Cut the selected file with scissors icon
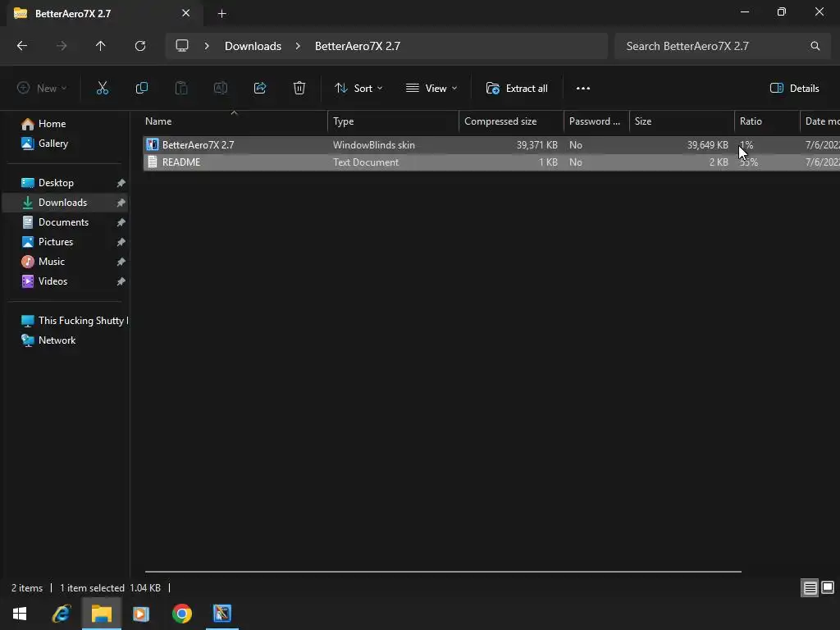Screen dimensions: 840x630 point(103,89)
